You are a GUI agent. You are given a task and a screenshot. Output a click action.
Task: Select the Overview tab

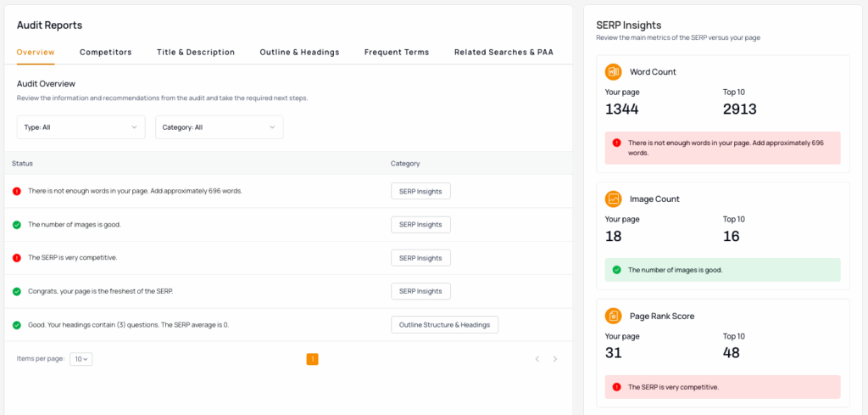coord(36,52)
